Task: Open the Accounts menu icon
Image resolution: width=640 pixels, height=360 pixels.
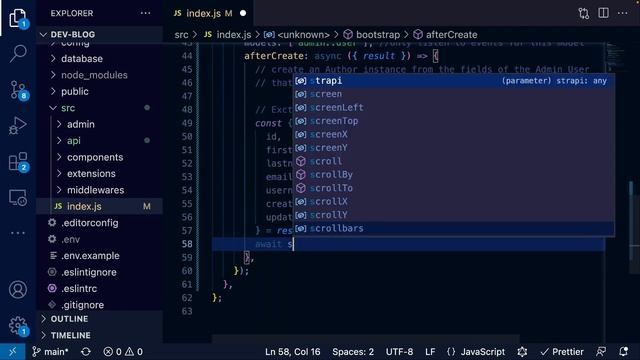Action: [x=18, y=289]
